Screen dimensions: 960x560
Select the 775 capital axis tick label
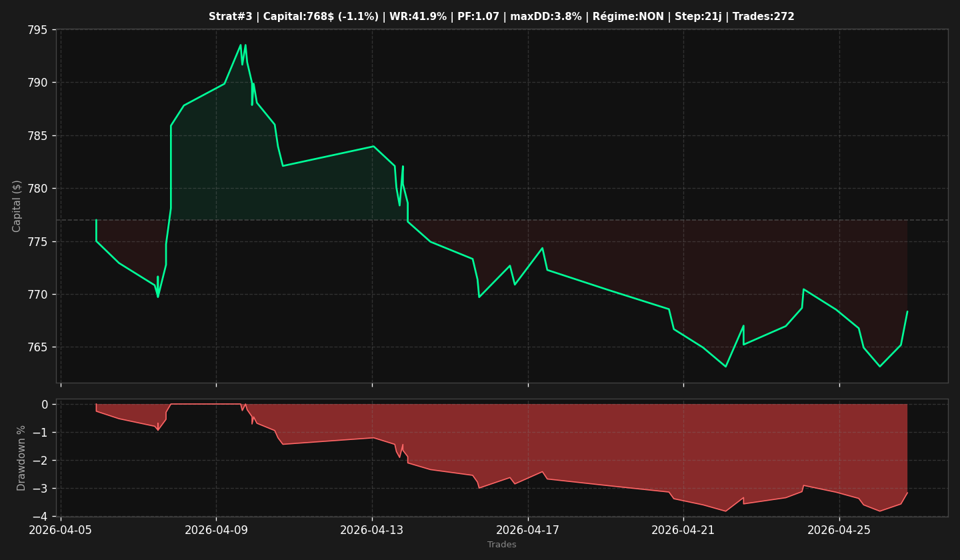[38, 241]
